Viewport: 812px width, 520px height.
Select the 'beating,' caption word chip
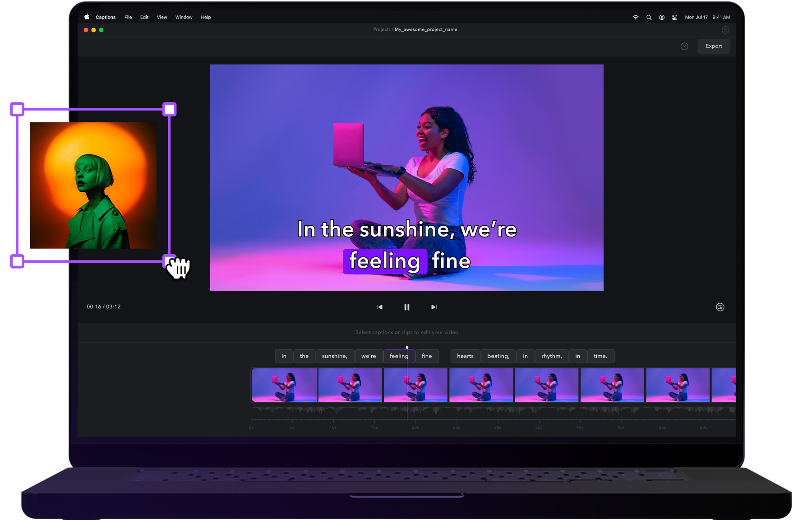(498, 356)
